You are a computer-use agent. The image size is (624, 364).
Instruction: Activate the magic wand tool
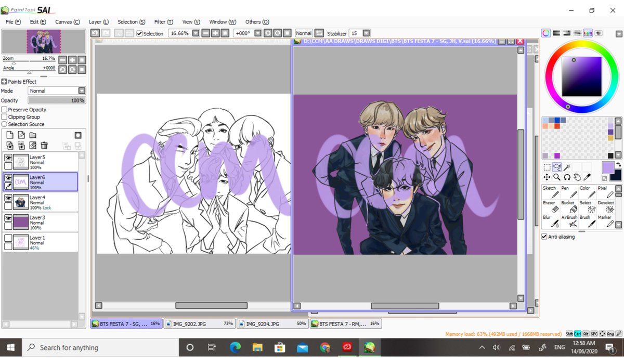(567, 167)
